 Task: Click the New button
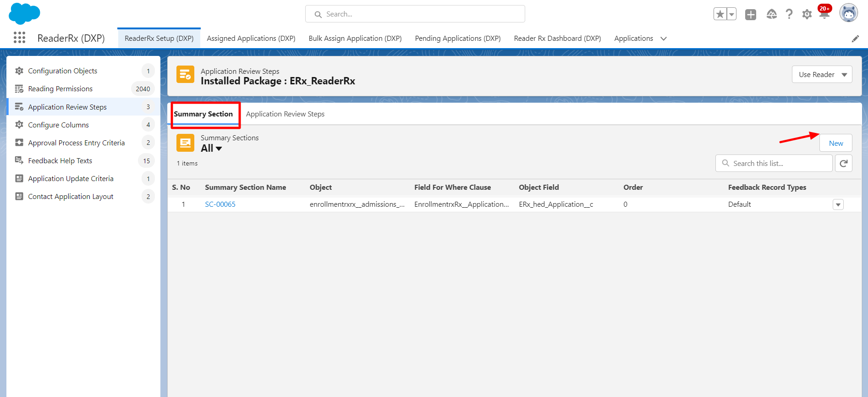point(835,143)
